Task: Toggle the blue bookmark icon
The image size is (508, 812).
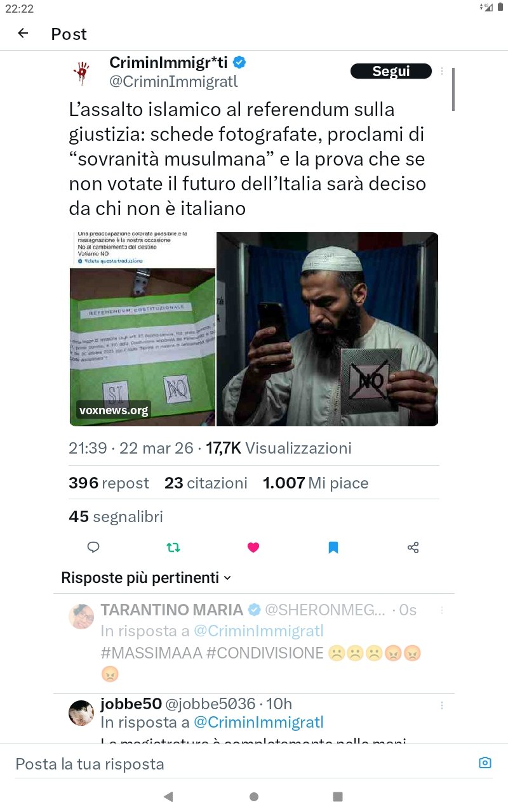Action: click(x=333, y=547)
